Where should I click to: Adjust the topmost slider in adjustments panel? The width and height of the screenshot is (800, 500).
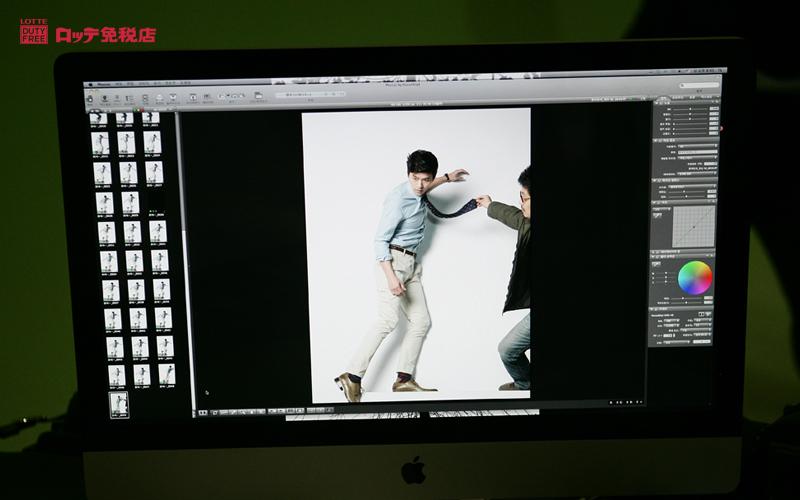tap(690, 109)
